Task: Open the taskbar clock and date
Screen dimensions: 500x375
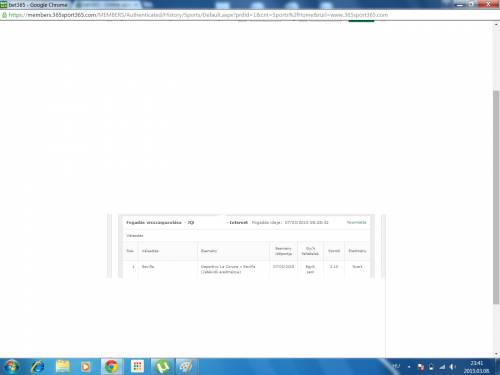Action: point(476,367)
